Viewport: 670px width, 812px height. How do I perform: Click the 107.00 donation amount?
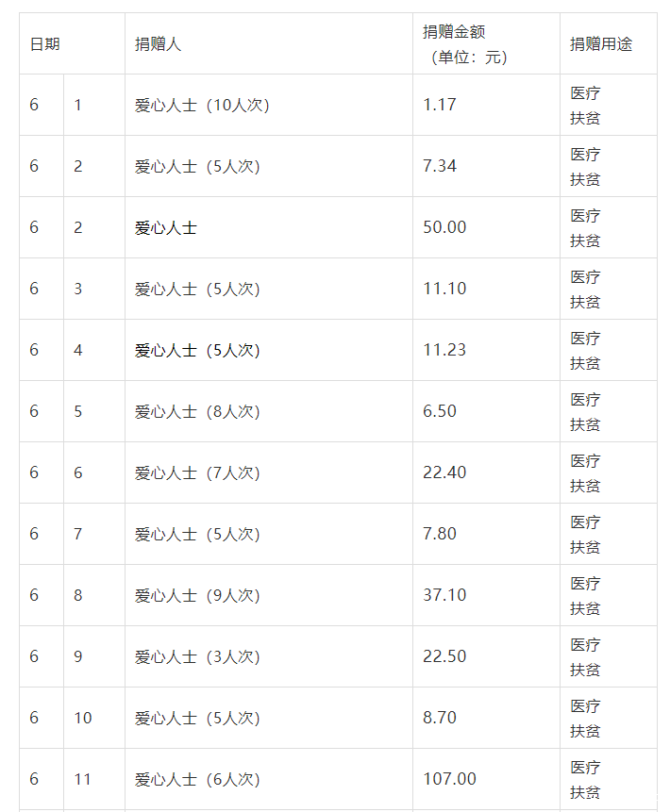click(x=449, y=779)
